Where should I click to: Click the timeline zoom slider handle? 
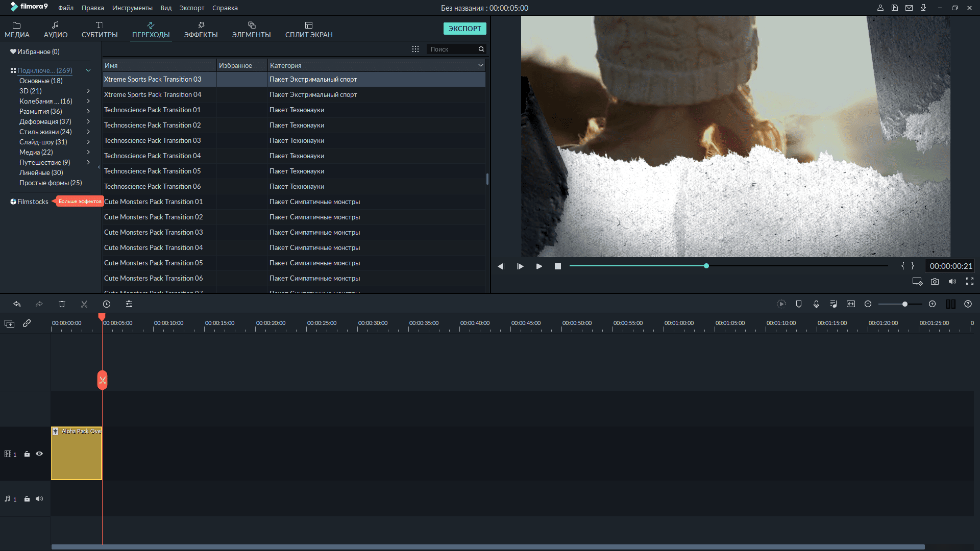904,304
